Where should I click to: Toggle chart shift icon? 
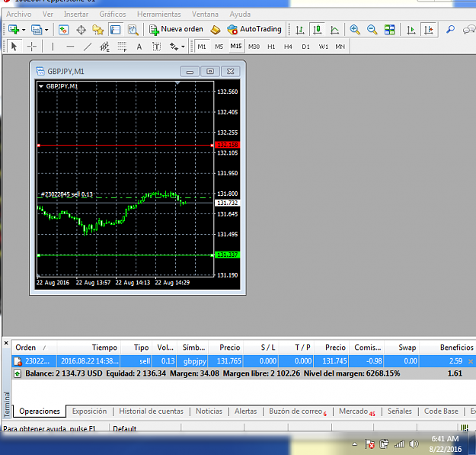[428, 30]
